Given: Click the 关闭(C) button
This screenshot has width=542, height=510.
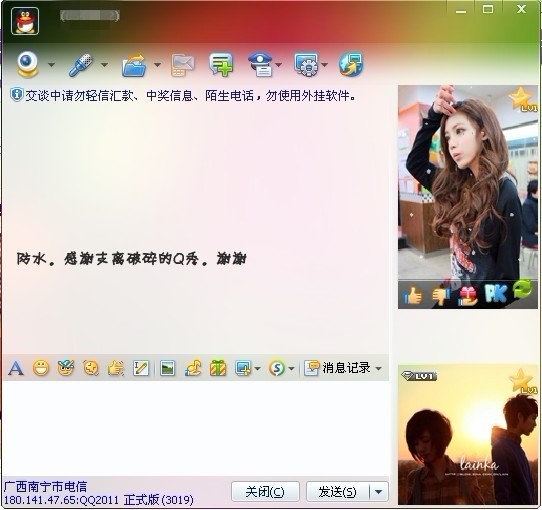Looking at the screenshot, I should (265, 492).
